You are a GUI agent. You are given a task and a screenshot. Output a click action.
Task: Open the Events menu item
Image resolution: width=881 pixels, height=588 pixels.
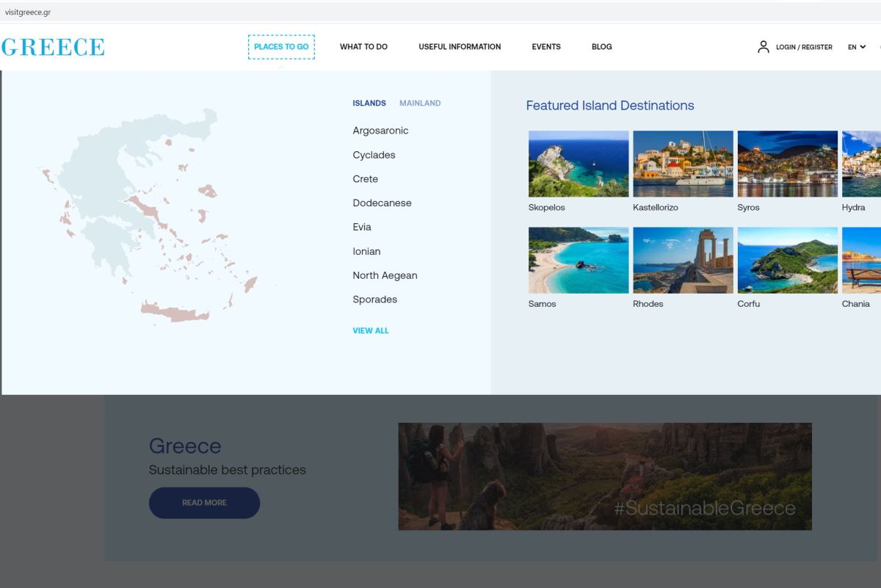546,47
